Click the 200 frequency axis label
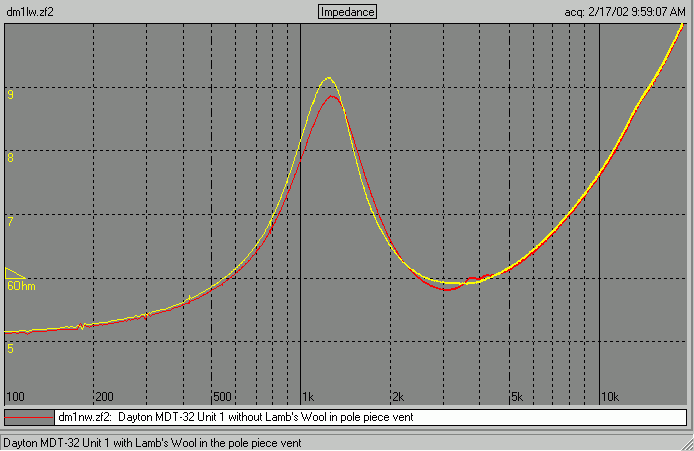The height and width of the screenshot is (451, 694). tap(104, 397)
